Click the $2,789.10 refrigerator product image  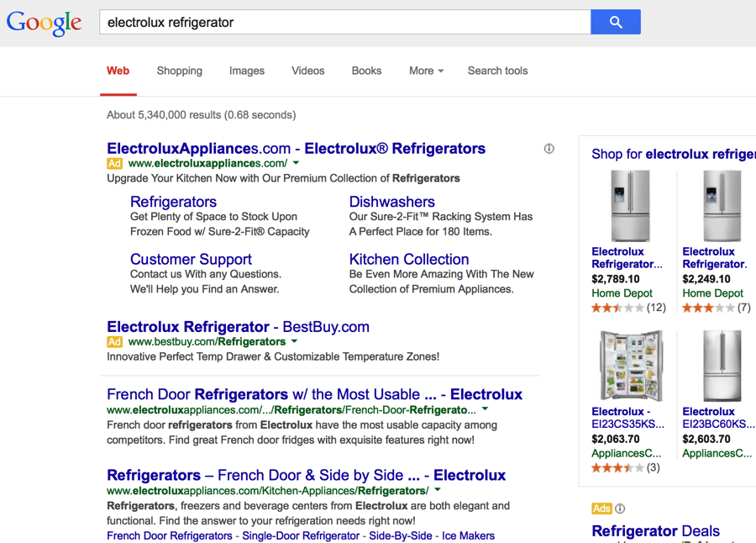pos(630,206)
